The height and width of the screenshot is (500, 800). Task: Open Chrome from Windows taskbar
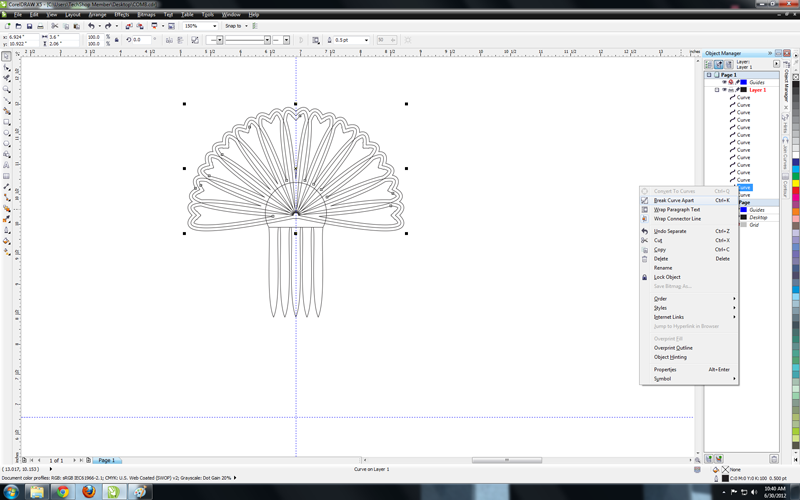coord(63,492)
